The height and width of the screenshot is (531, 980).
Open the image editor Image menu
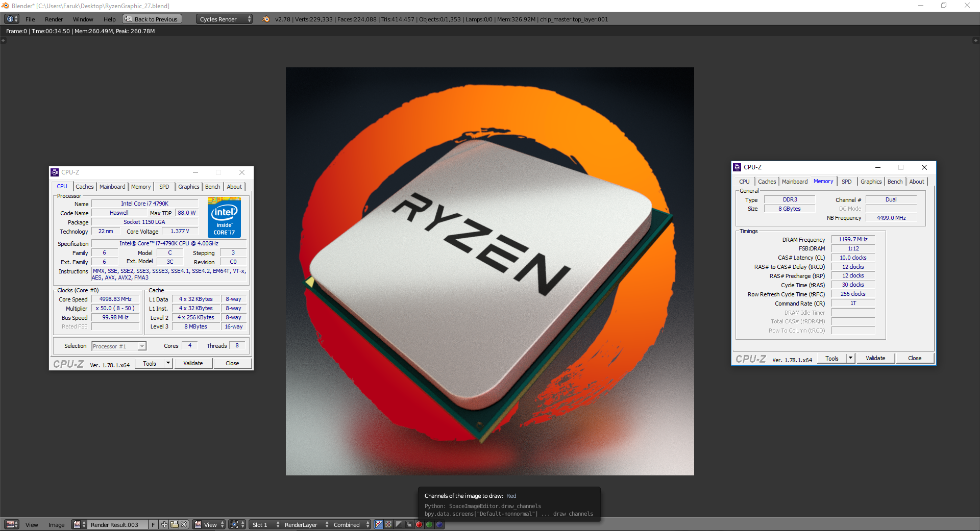pyautogui.click(x=56, y=525)
